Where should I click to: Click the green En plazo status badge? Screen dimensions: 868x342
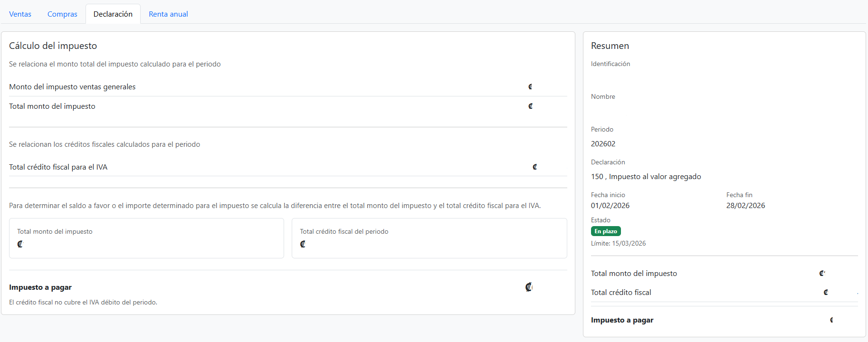[x=606, y=231]
